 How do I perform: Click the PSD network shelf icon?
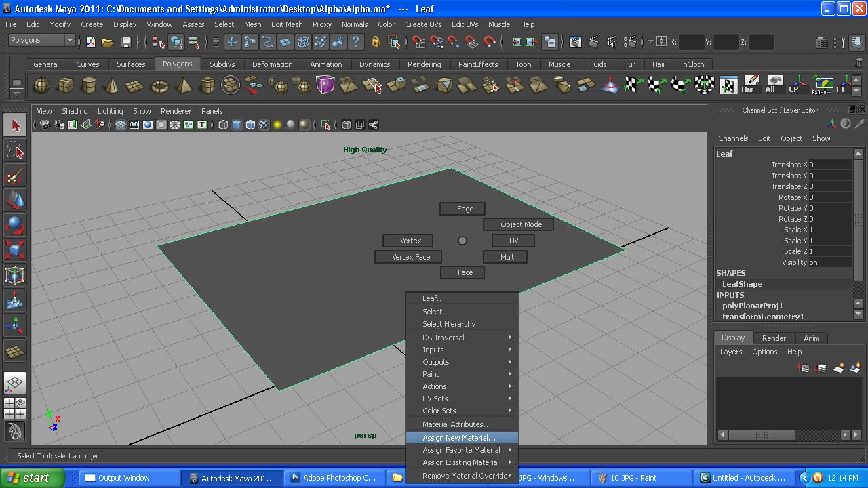click(823, 83)
